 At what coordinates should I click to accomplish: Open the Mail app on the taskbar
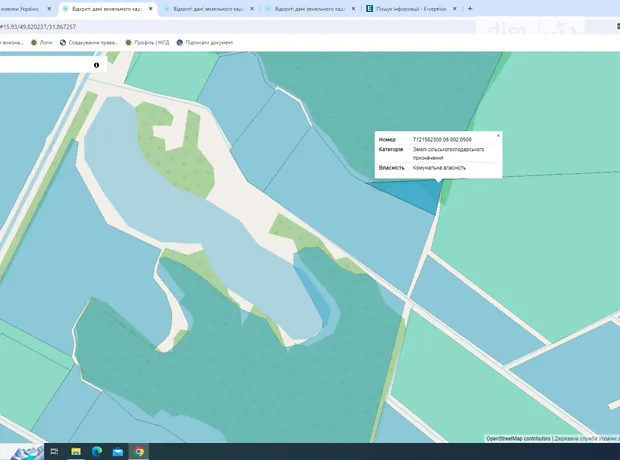pyautogui.click(x=118, y=451)
